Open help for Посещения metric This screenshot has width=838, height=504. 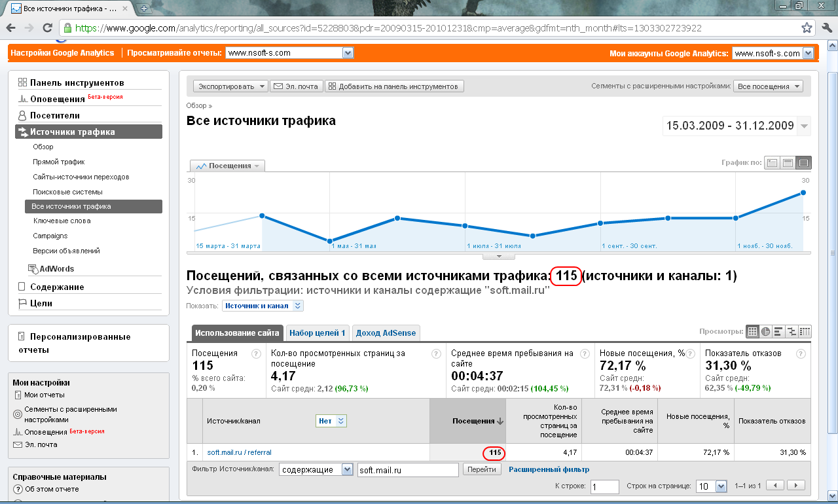click(x=257, y=353)
